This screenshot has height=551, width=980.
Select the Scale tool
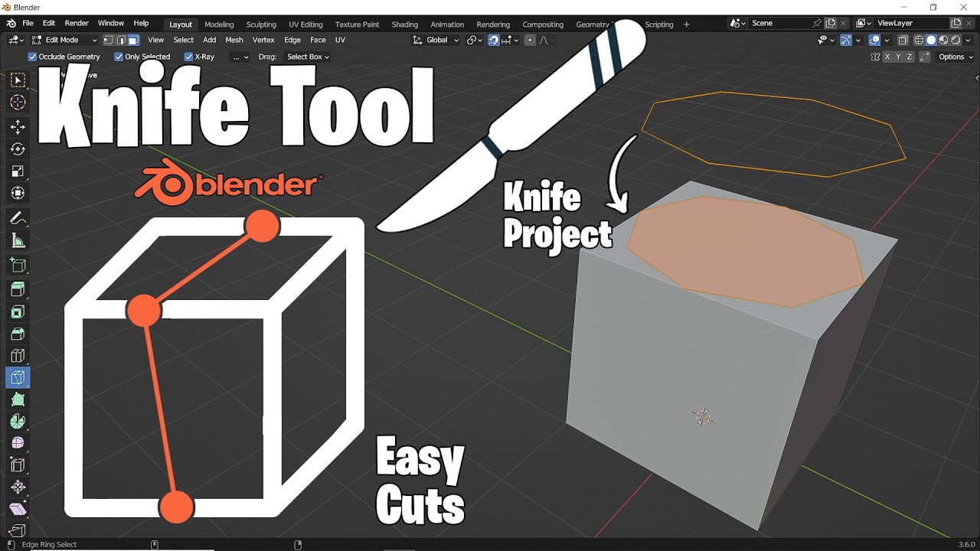[18, 171]
